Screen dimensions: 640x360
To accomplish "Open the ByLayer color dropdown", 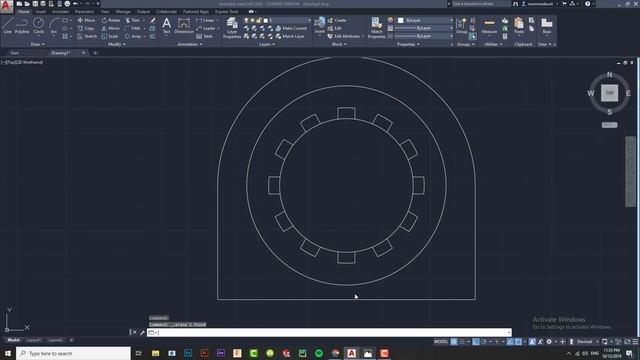I will tap(425, 20).
